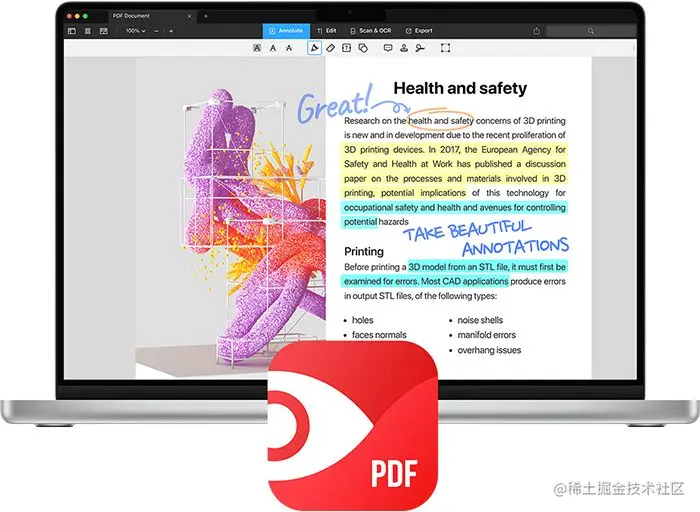Click the text "in output STL files"
The image size is (700, 512).
click(378, 296)
